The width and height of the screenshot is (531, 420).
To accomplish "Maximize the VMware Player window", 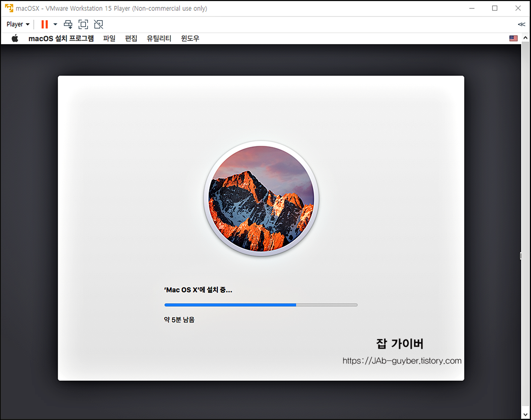I will pyautogui.click(x=495, y=8).
